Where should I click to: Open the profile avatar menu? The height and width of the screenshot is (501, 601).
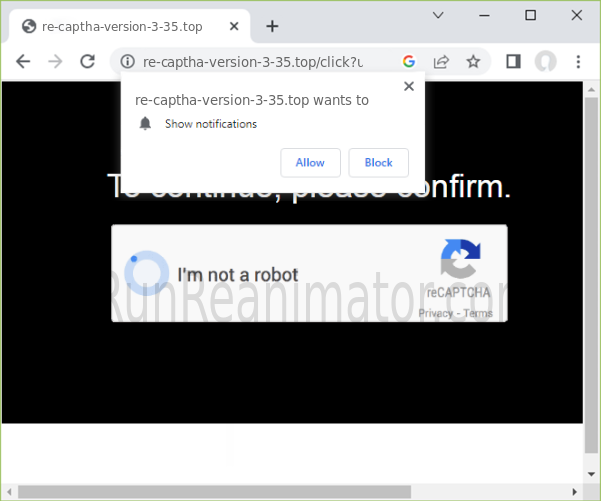tap(545, 61)
